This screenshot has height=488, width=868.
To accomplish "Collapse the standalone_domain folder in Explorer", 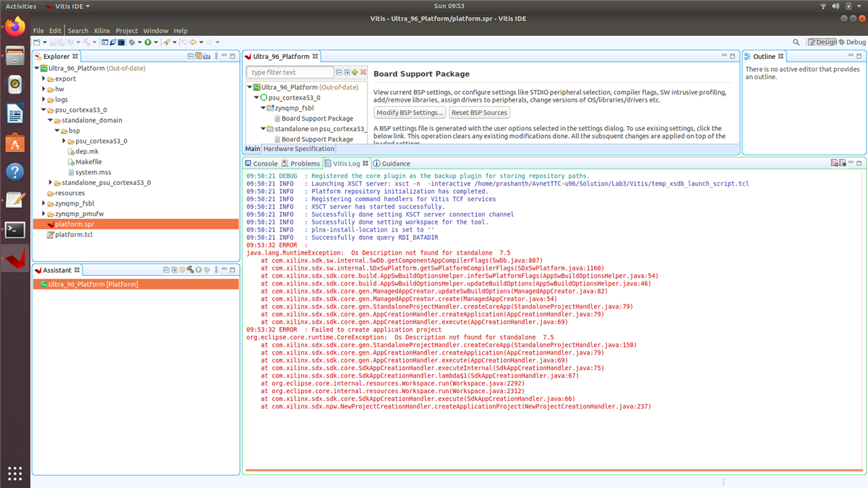I will (x=50, y=120).
